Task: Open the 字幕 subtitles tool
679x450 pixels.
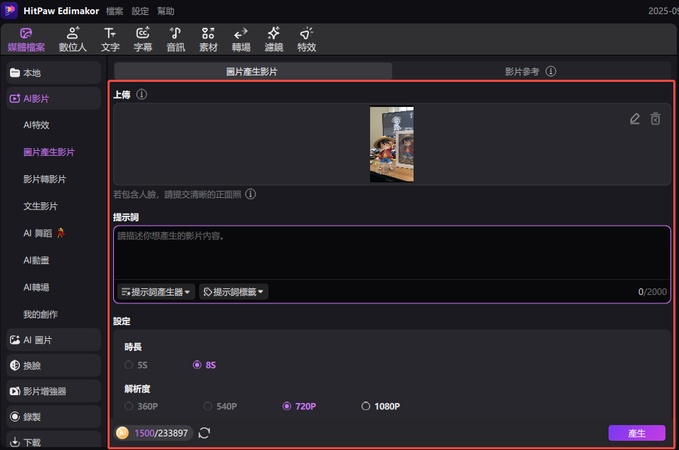Action: 142,39
